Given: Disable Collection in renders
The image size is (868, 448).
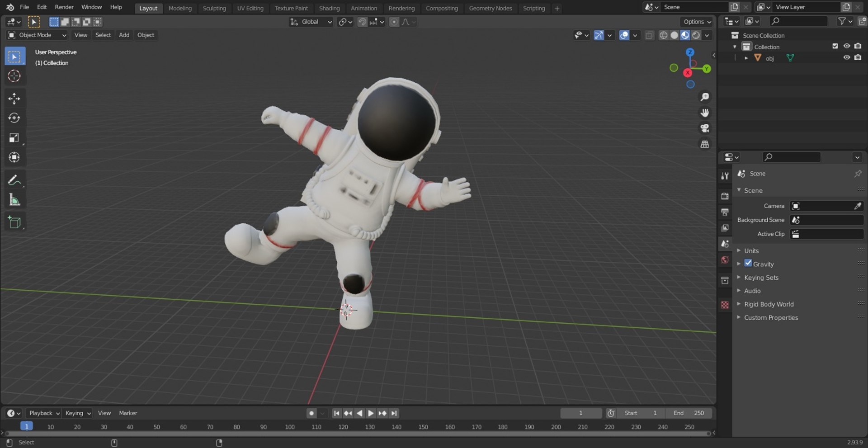Looking at the screenshot, I should click(858, 46).
